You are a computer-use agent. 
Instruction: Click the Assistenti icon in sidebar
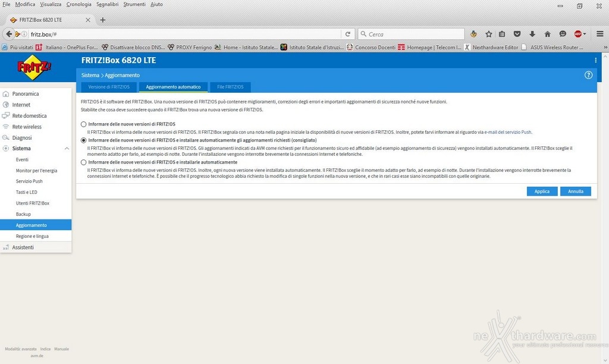click(x=6, y=247)
